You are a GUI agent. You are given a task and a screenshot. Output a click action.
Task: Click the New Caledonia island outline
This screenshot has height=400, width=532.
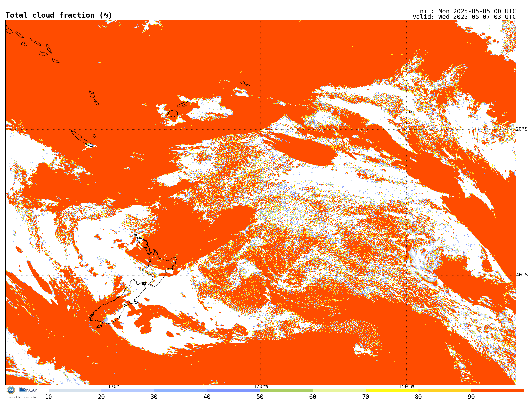[x=82, y=139]
